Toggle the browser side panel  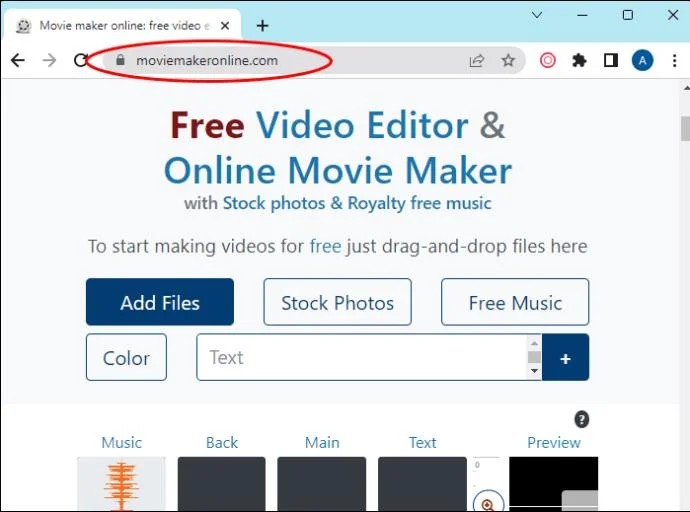(611, 60)
